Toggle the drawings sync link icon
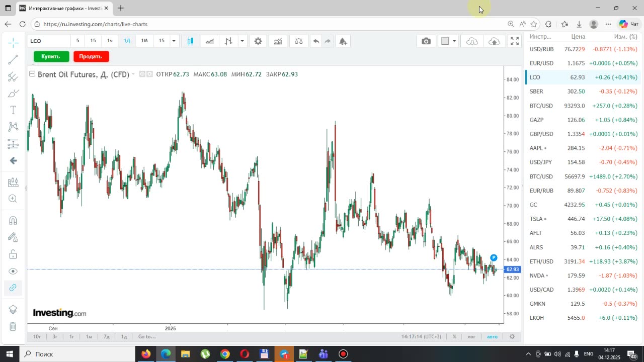644x362 pixels. tap(13, 288)
